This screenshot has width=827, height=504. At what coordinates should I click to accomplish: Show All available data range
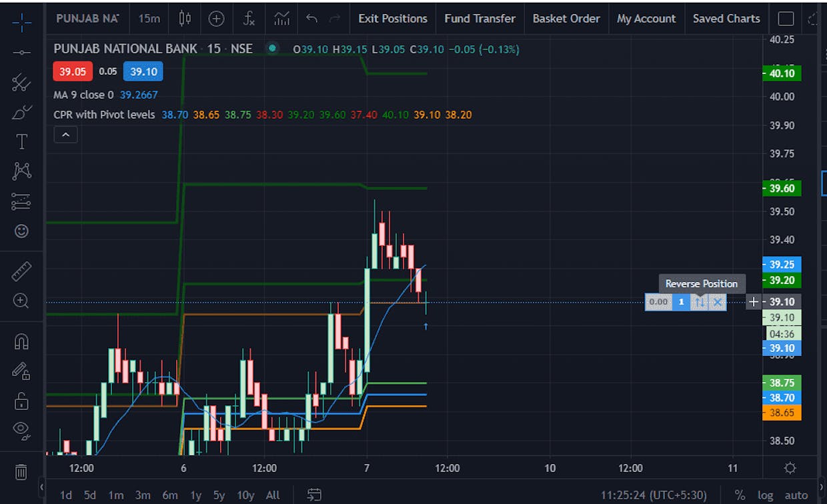[273, 495]
